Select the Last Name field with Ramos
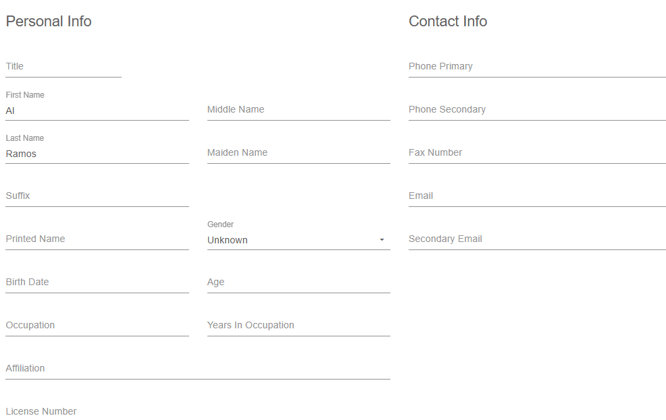Viewport: 666px width, 420px height. pyautogui.click(x=97, y=154)
